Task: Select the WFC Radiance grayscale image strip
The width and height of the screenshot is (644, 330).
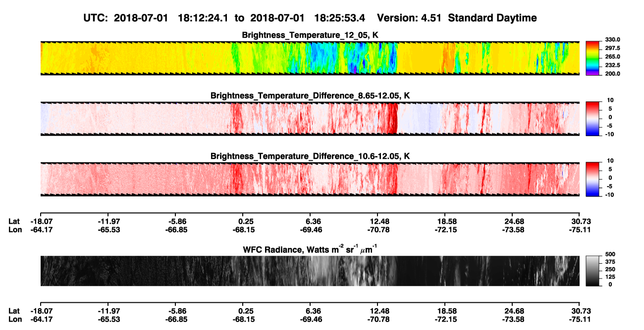Action: [x=310, y=271]
